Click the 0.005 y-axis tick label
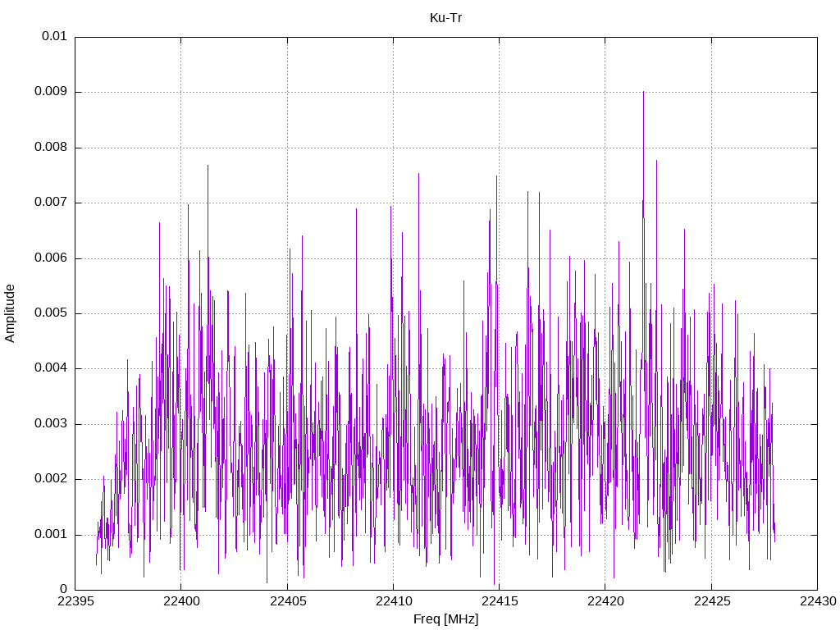This screenshot has width=840, height=630. tap(51, 313)
